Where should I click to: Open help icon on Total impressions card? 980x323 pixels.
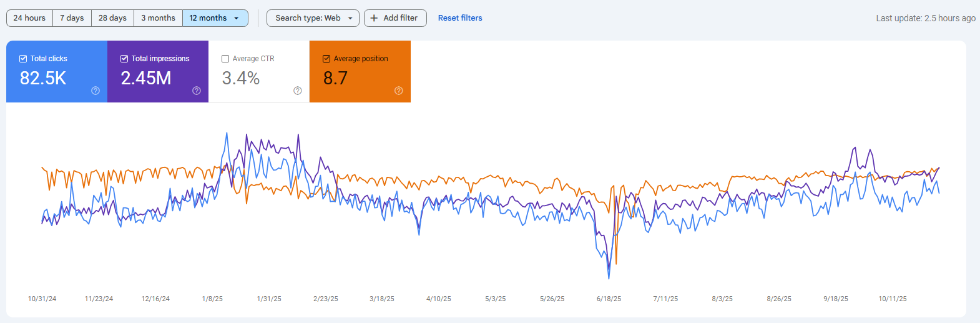coord(197,91)
